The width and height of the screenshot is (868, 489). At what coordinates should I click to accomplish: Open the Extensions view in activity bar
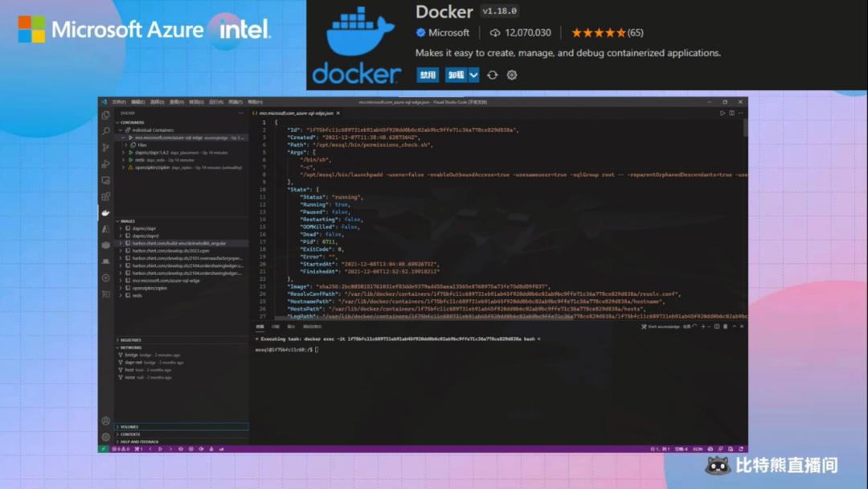tap(106, 196)
